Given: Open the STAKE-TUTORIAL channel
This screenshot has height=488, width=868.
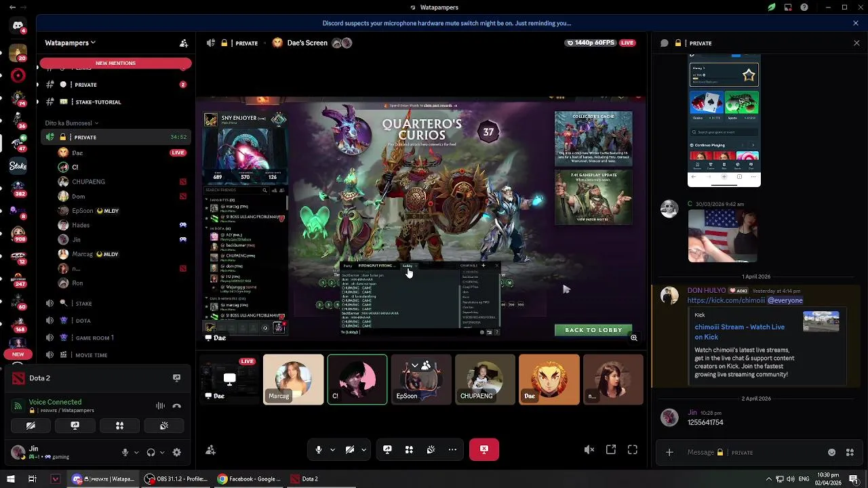Looking at the screenshot, I should 114,102.
